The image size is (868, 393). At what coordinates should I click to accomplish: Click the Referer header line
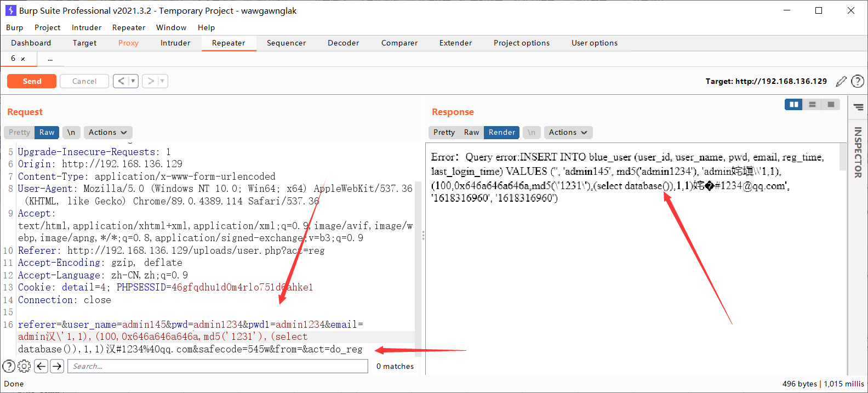click(171, 250)
